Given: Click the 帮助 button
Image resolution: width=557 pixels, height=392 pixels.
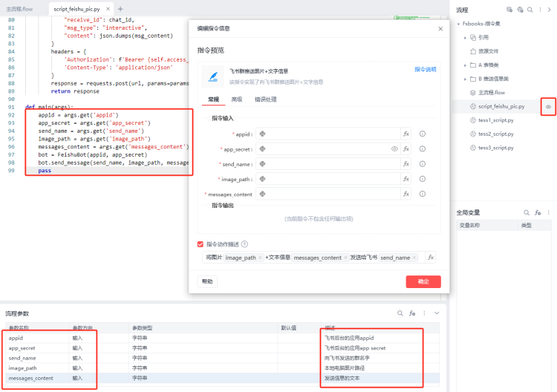Looking at the screenshot, I should coord(207,281).
